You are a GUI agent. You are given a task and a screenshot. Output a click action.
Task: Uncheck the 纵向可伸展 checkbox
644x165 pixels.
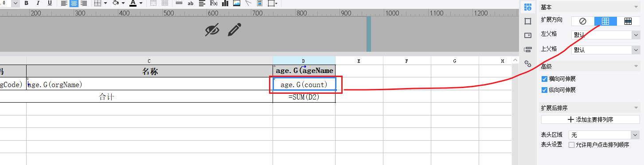pos(545,90)
